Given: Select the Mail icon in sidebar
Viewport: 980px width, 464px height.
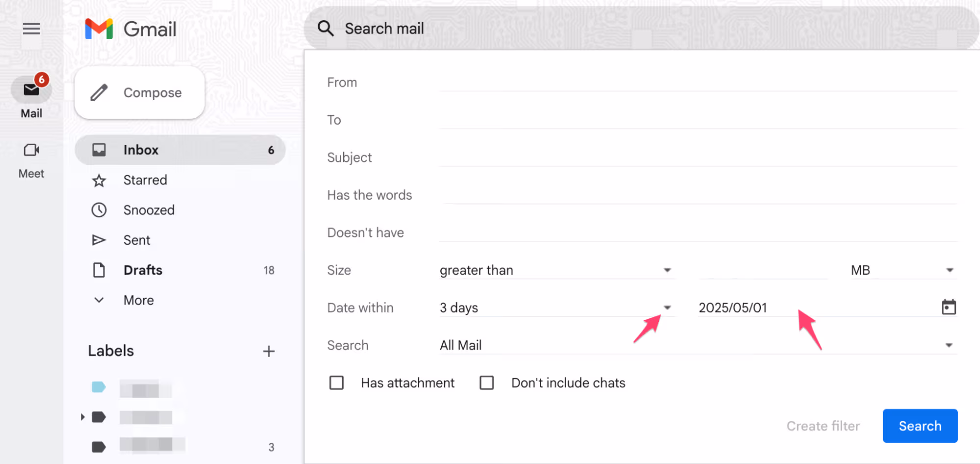Looking at the screenshot, I should pos(31,90).
